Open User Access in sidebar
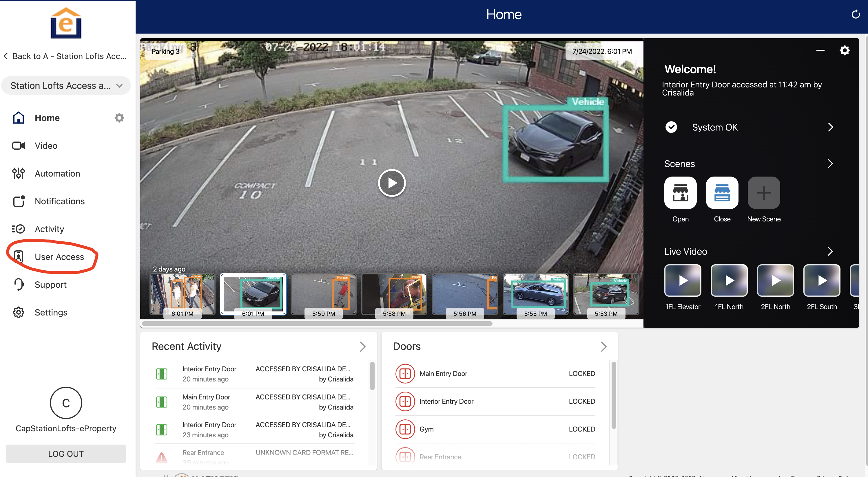 click(59, 257)
